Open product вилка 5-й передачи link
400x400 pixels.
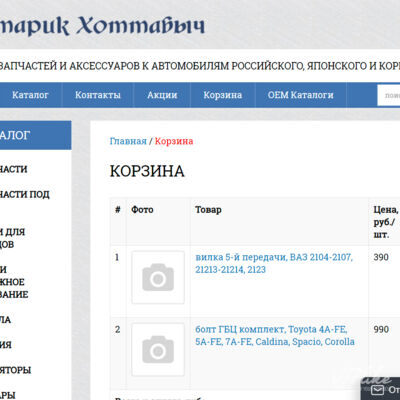click(x=274, y=263)
